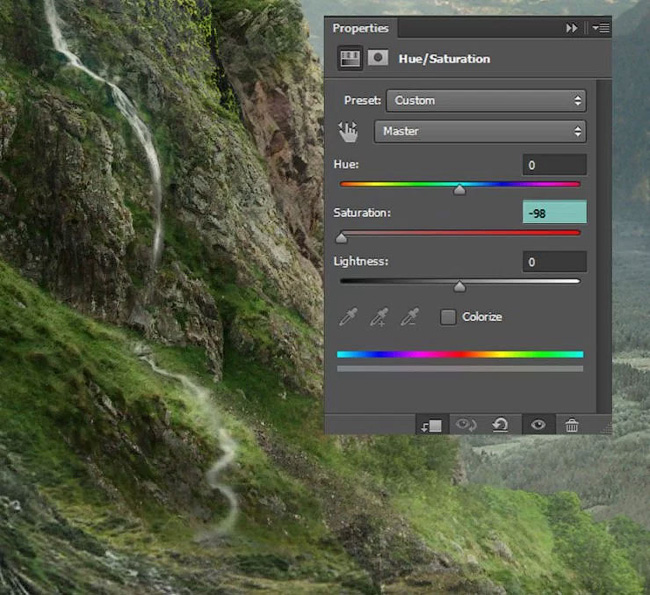The height and width of the screenshot is (595, 650).
Task: Open the Master channel dropdown
Action: tap(480, 131)
